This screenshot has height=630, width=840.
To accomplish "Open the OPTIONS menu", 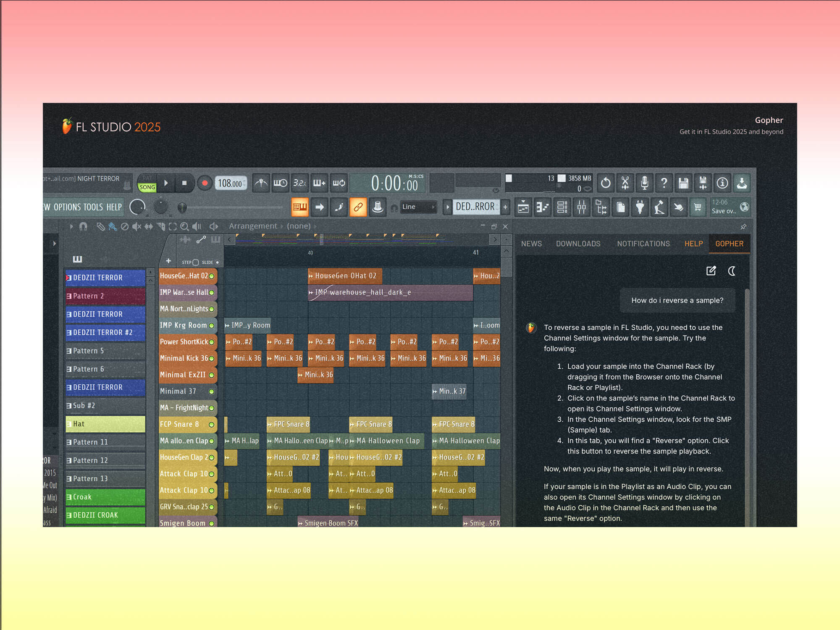I will click(67, 207).
